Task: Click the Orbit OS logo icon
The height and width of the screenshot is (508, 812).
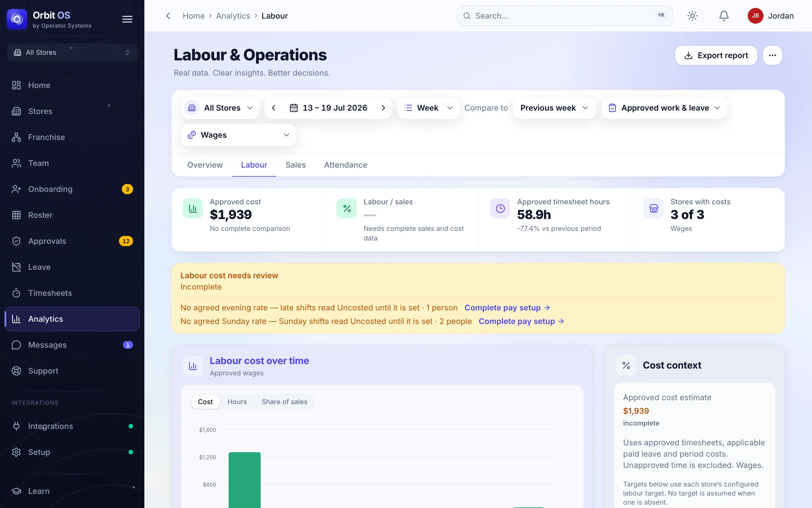Action: (x=17, y=19)
